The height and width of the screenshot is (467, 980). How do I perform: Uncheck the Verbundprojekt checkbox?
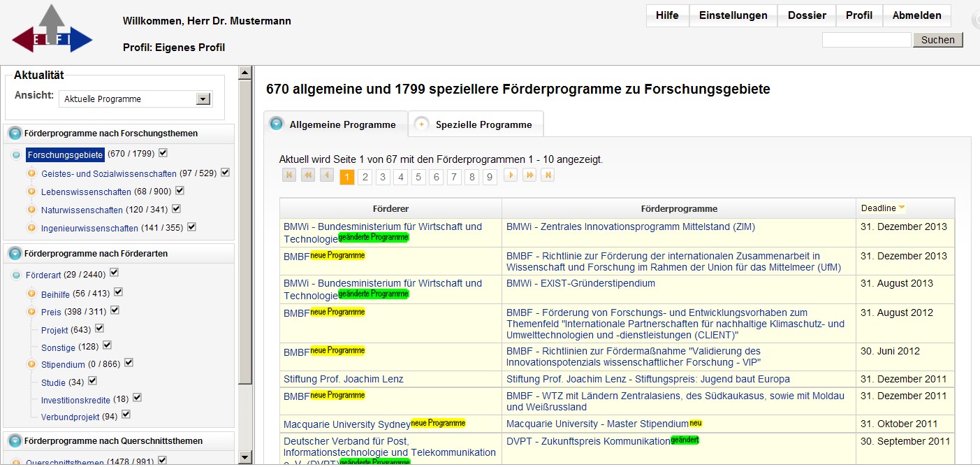point(126,415)
